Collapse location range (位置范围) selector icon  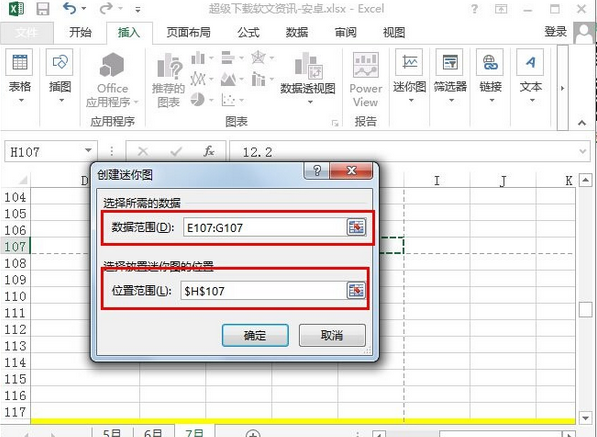pos(356,290)
